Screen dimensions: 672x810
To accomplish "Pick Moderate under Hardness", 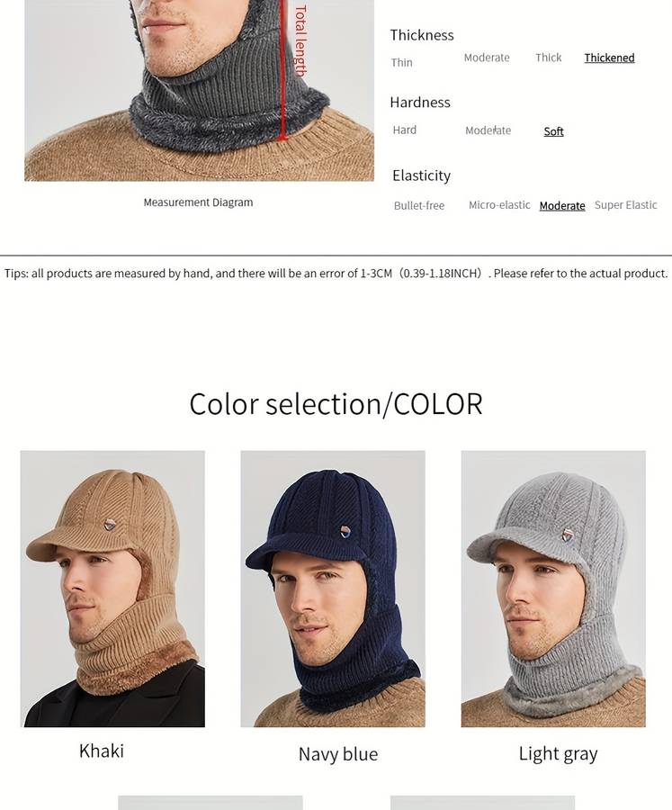I will click(488, 130).
